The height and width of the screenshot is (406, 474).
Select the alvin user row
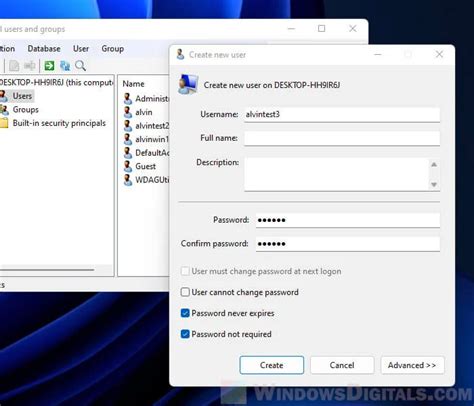coord(144,112)
